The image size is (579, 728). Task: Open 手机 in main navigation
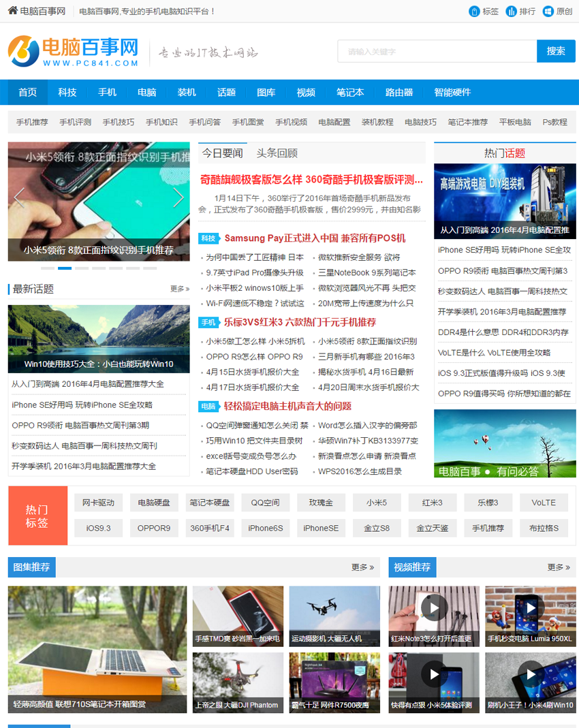[107, 93]
